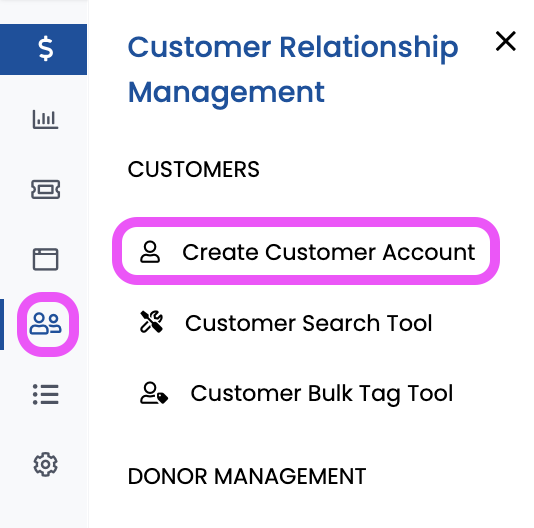Click the person-with-tag icon of Bulk Tag Tool

click(x=154, y=393)
